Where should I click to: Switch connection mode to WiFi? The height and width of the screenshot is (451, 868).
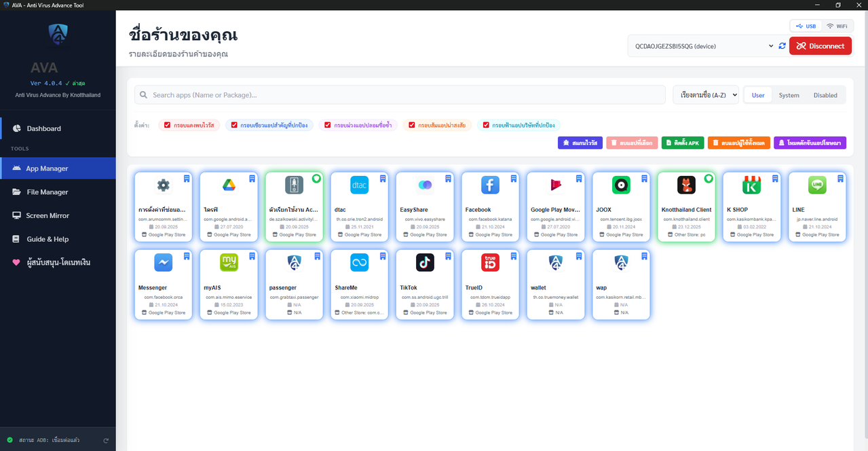coord(836,26)
